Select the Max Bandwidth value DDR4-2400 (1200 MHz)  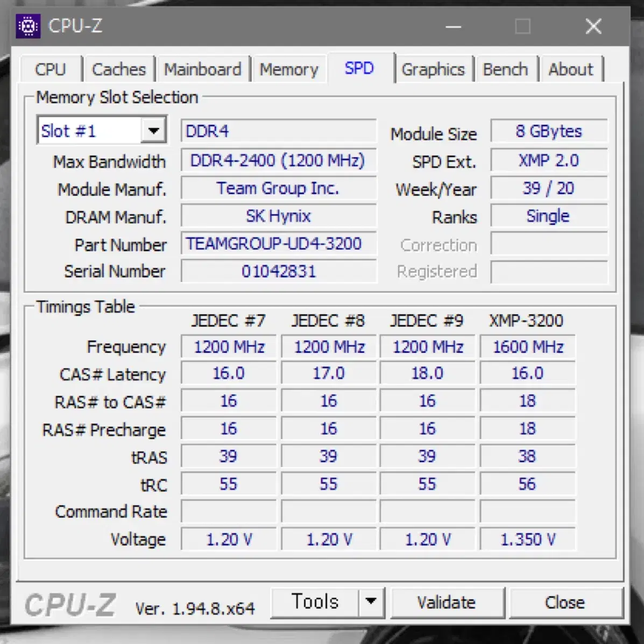pos(279,160)
